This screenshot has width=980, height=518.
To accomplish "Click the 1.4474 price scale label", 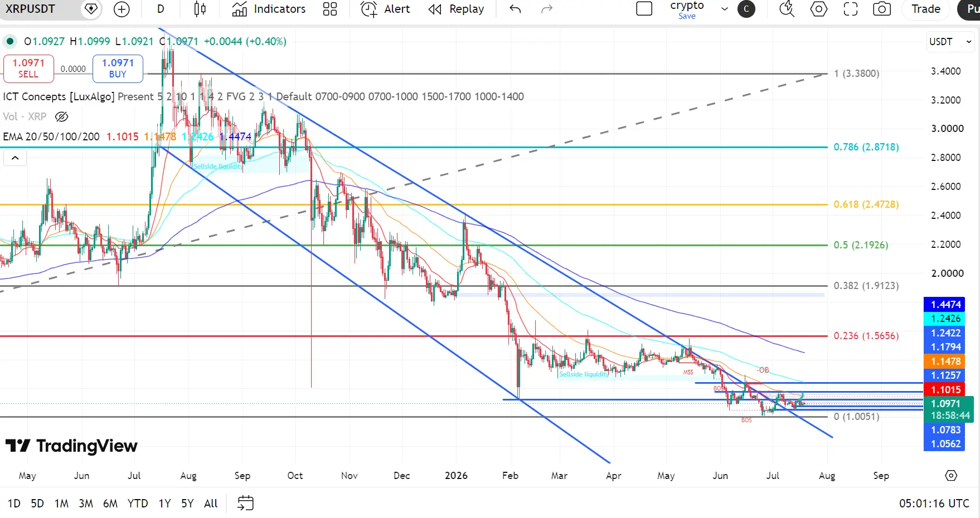I will 944,305.
